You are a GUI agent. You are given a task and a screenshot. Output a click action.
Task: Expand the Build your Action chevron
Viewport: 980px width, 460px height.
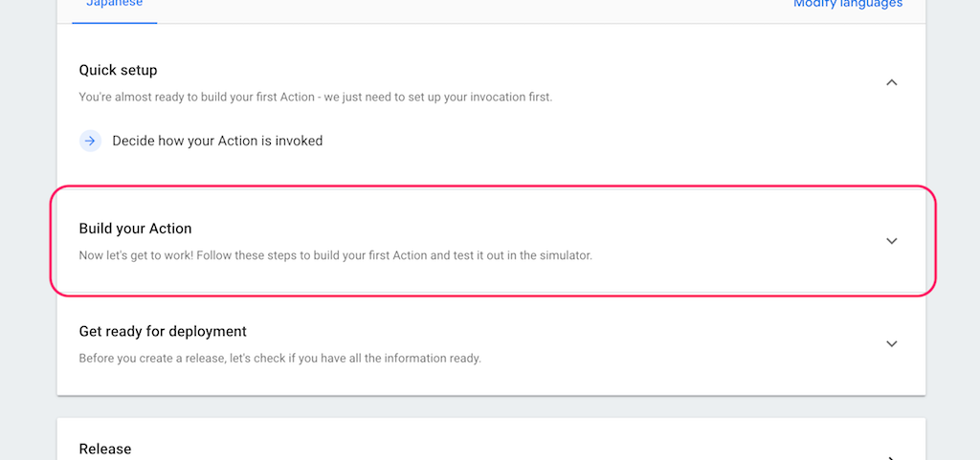pos(892,241)
